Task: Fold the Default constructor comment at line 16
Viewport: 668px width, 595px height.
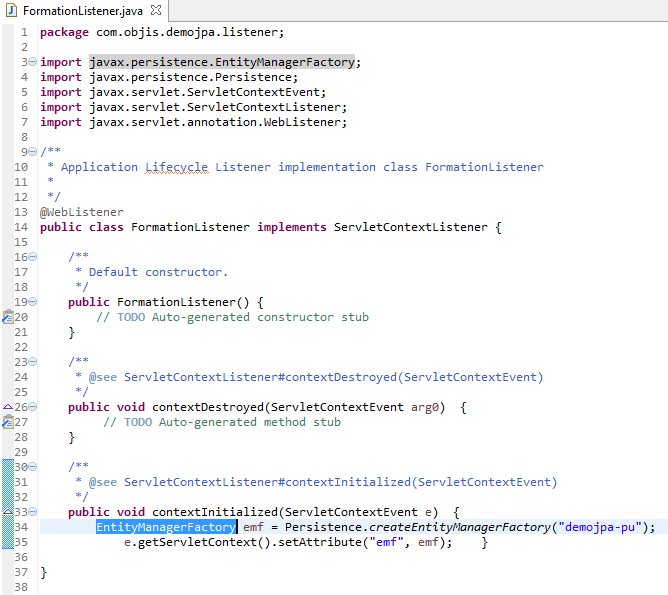Action: click(x=33, y=257)
